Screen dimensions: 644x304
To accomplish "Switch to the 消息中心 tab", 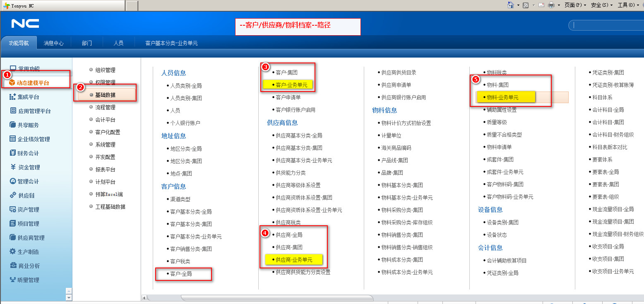I will [53, 43].
